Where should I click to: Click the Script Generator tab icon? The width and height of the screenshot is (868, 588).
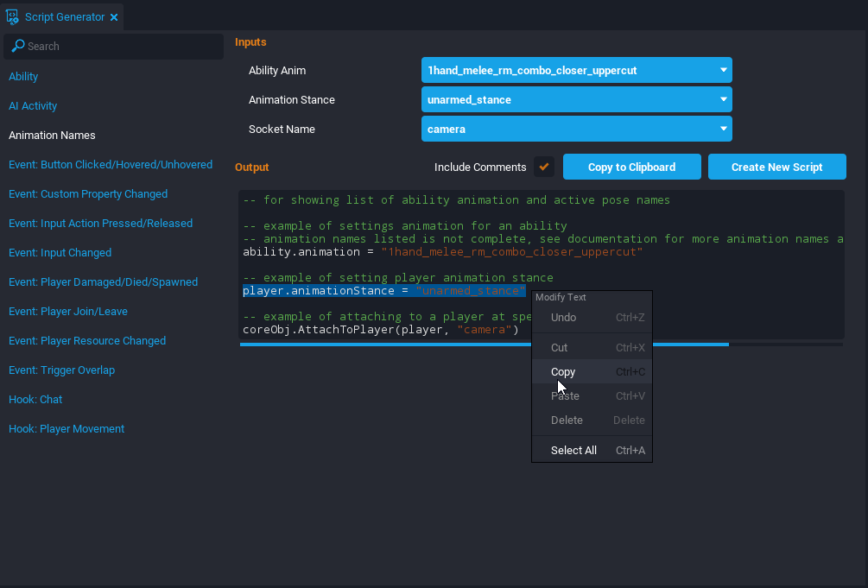click(x=13, y=17)
